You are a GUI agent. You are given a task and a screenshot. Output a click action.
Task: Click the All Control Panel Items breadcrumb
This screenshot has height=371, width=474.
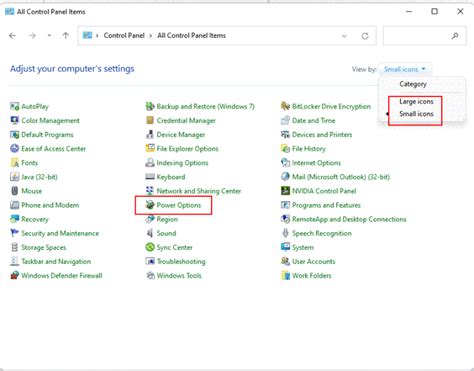point(191,35)
